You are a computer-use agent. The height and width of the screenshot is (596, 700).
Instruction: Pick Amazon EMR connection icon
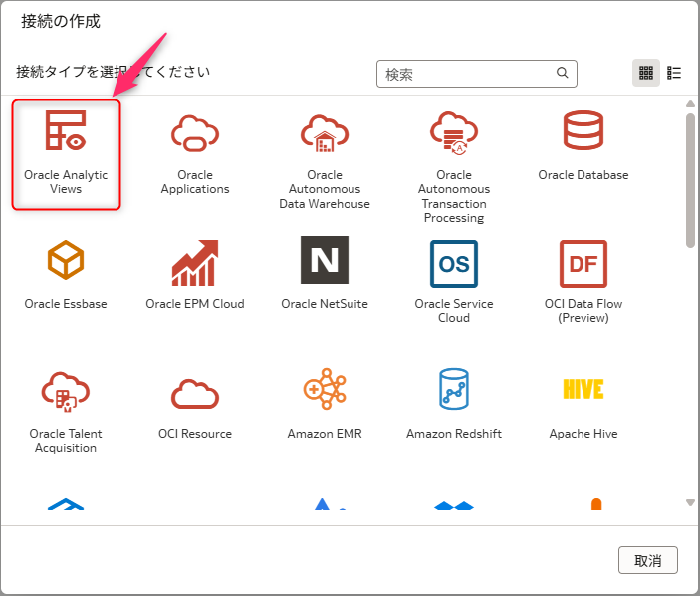pos(325,389)
